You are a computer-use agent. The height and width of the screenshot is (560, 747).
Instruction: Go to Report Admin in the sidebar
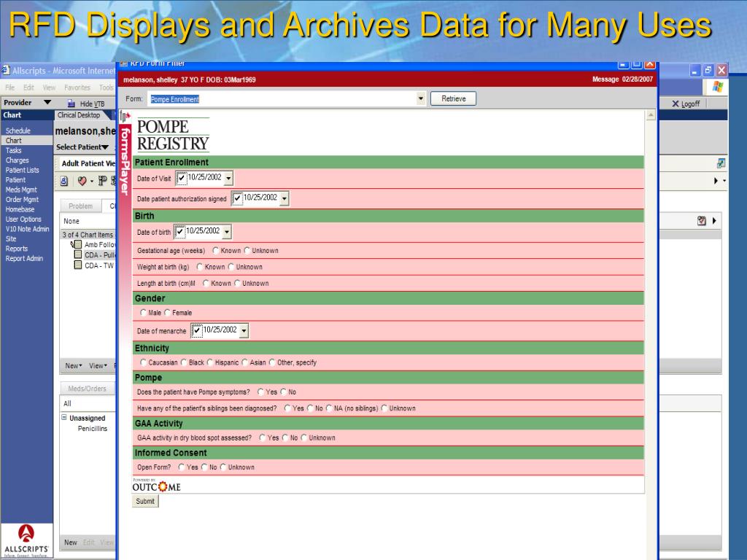[x=24, y=258]
